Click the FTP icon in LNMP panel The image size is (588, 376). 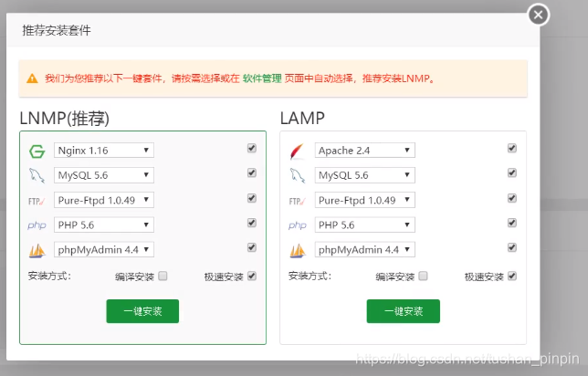click(37, 202)
